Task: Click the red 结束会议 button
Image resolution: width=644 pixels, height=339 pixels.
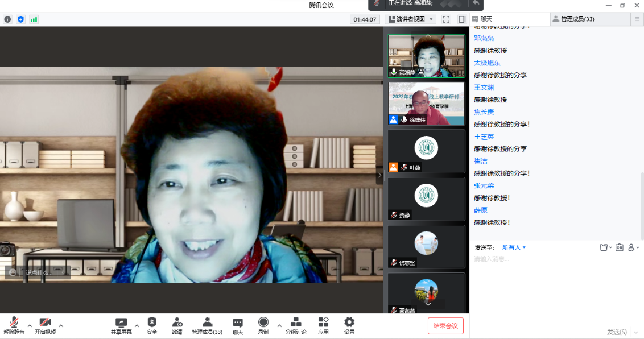Action: pyautogui.click(x=445, y=326)
